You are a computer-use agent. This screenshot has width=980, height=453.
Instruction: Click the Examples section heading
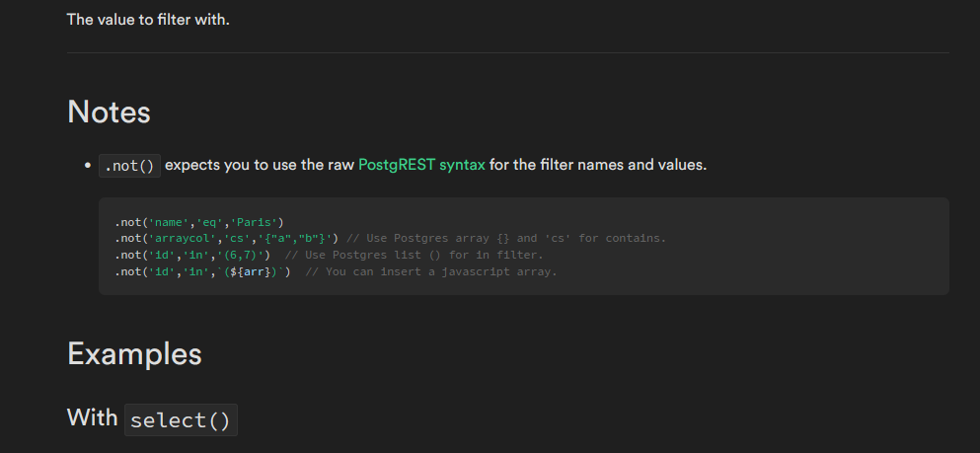click(134, 354)
